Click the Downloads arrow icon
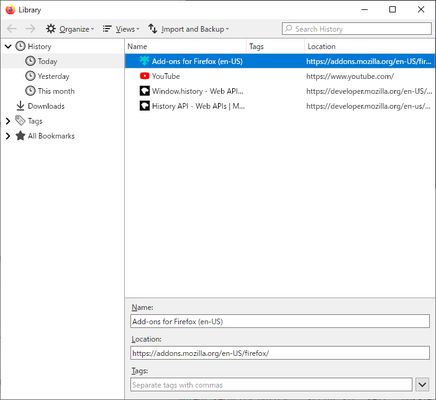The width and height of the screenshot is (436, 400). (x=20, y=106)
